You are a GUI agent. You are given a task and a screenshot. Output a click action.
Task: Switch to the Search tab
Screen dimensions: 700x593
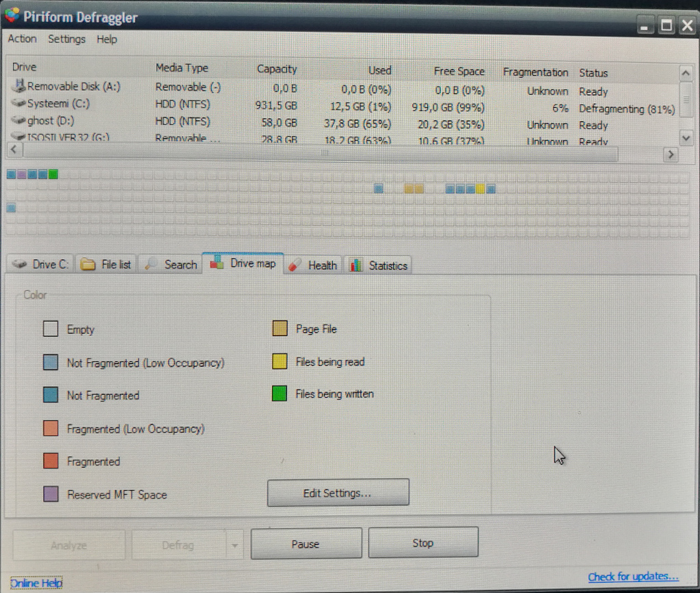pos(170,264)
